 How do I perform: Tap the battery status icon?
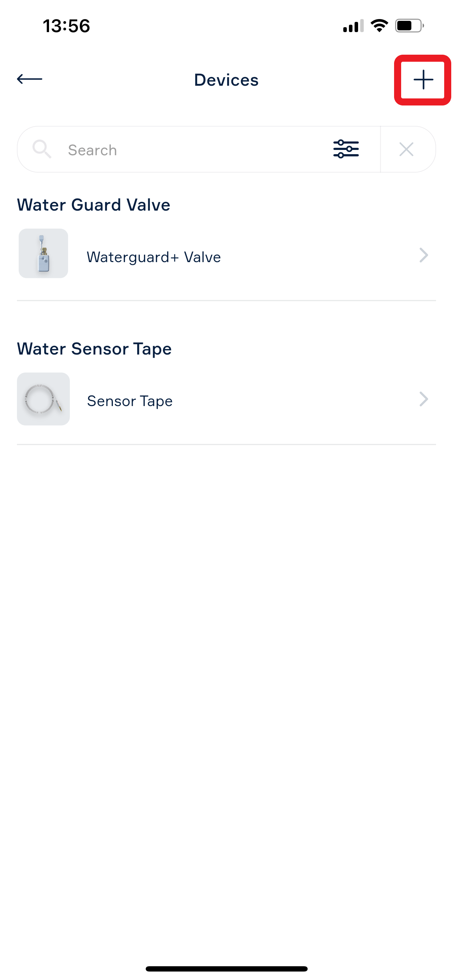tap(409, 26)
